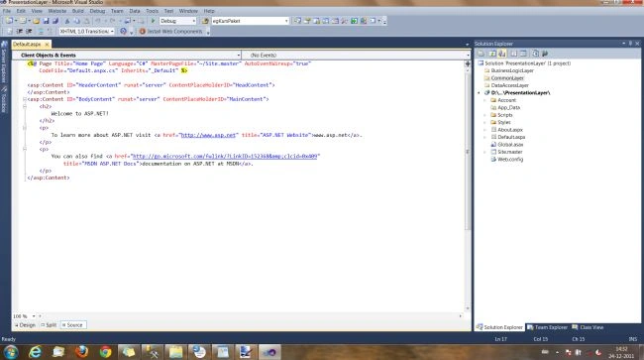
Task: Click the Save toolbar icon
Action: [46, 21]
